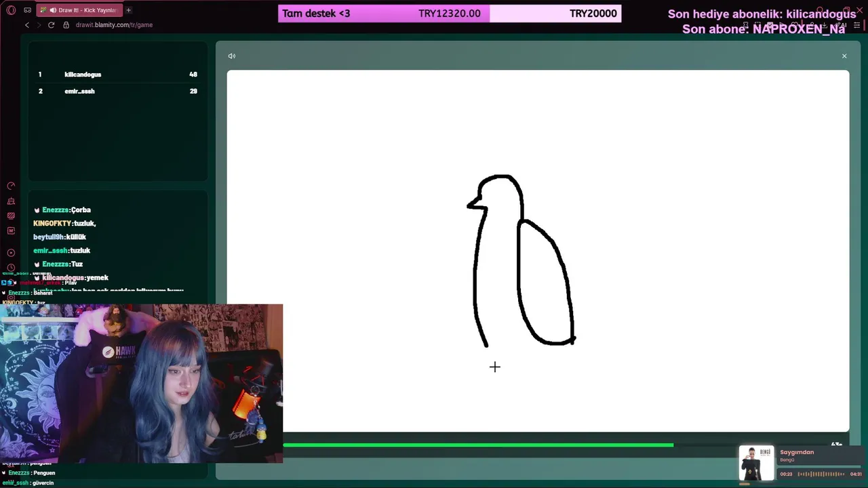Click the TRY20000 goal amount
This screenshot has height=488, width=868.
click(x=593, y=14)
